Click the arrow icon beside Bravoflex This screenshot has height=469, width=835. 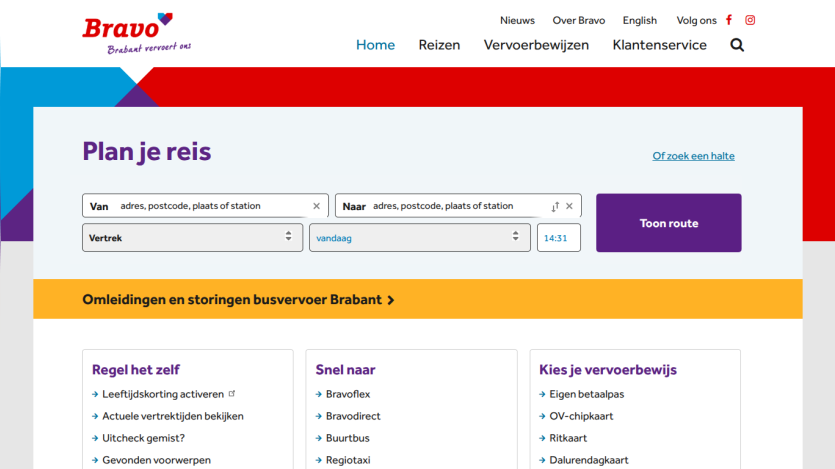[x=318, y=394]
